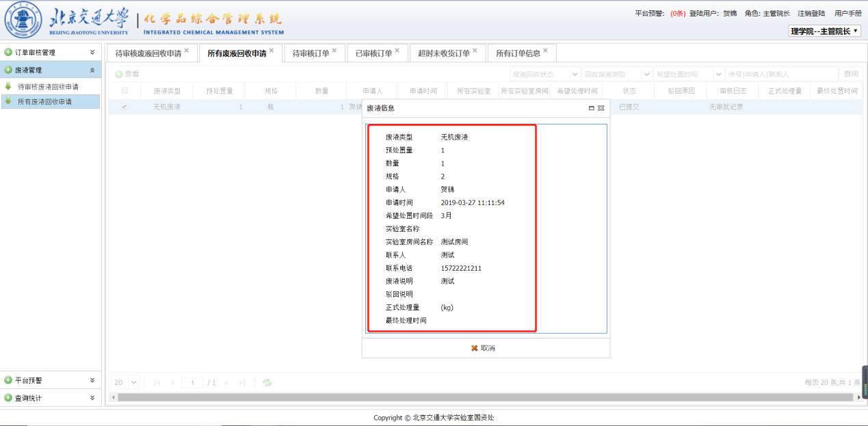Image resolution: width=868 pixels, height=426 pixels.
Task: Click the 取消 cancel button in dialog
Action: (483, 348)
